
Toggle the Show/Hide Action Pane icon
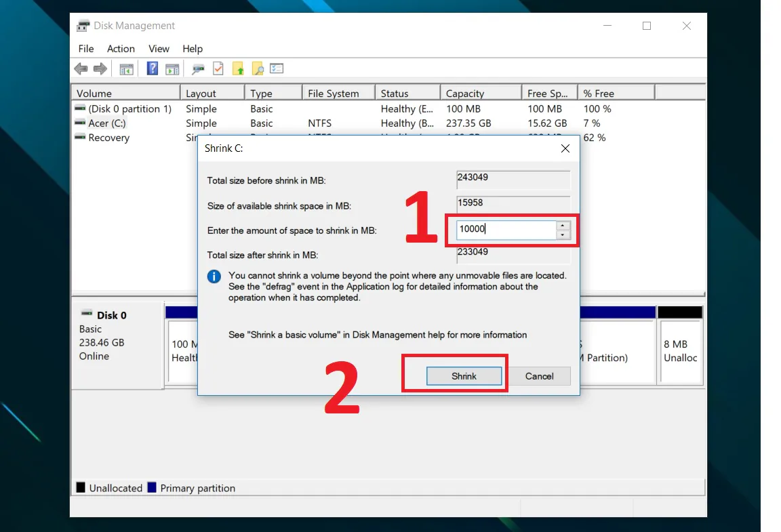coord(172,69)
